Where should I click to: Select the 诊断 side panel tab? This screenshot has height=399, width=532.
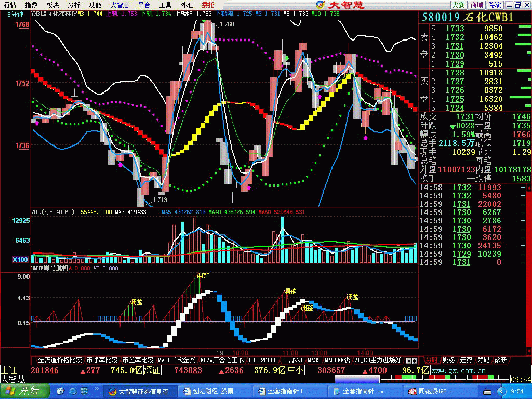(500, 360)
